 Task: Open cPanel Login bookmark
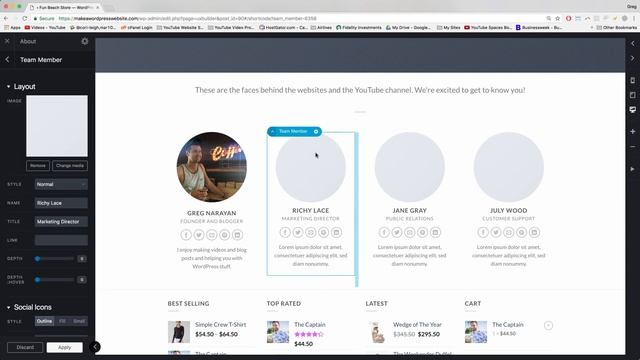[x=137, y=27]
